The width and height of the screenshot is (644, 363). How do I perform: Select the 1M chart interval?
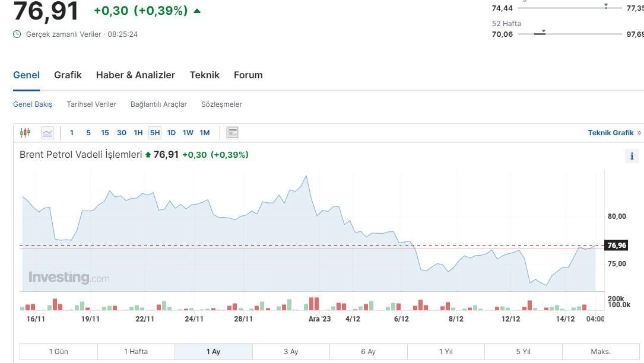204,133
